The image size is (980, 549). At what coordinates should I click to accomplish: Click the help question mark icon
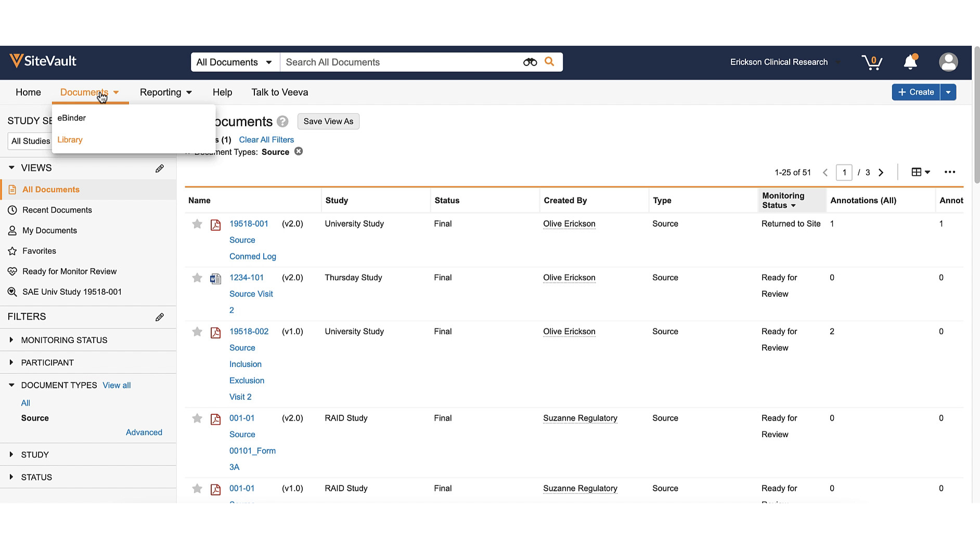click(282, 121)
